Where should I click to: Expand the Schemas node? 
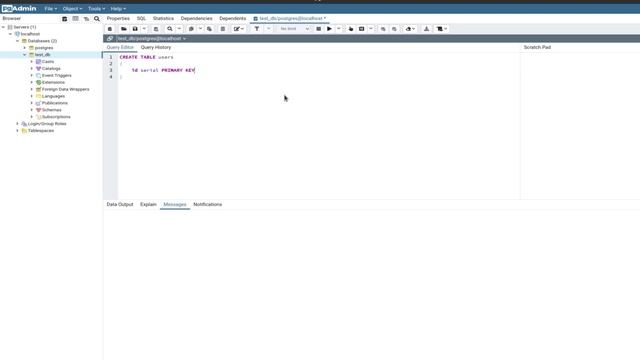pyautogui.click(x=32, y=110)
